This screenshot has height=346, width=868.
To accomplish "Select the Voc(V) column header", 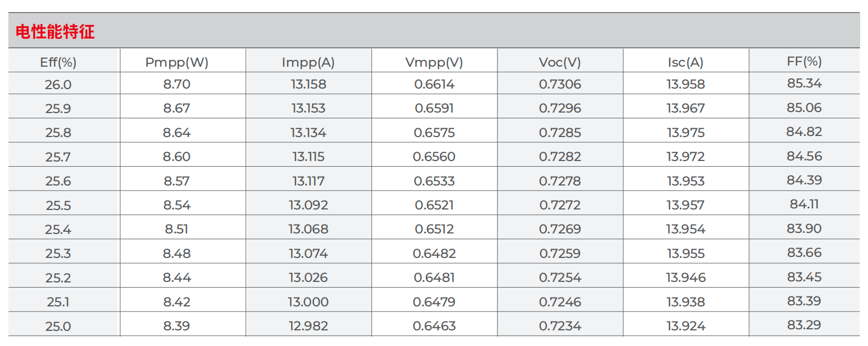I will pos(560,63).
